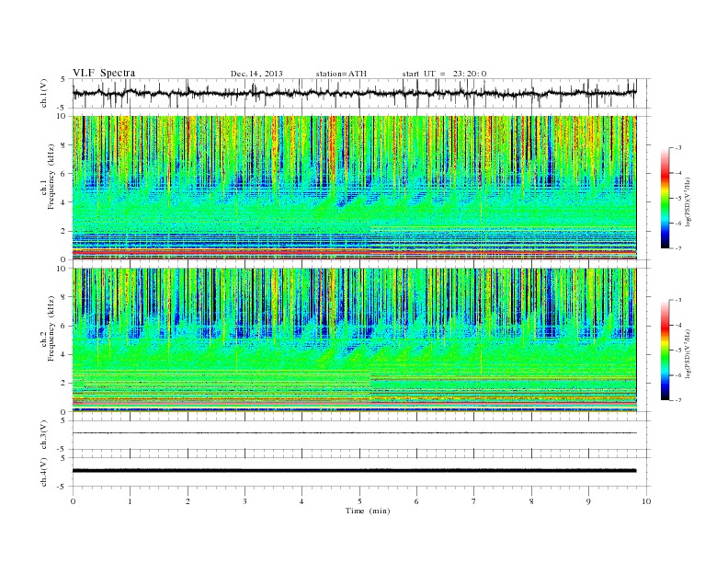Viewport: 728px width, 563px height.
Task: Click the time axis tick label "7"
Action: tap(474, 501)
